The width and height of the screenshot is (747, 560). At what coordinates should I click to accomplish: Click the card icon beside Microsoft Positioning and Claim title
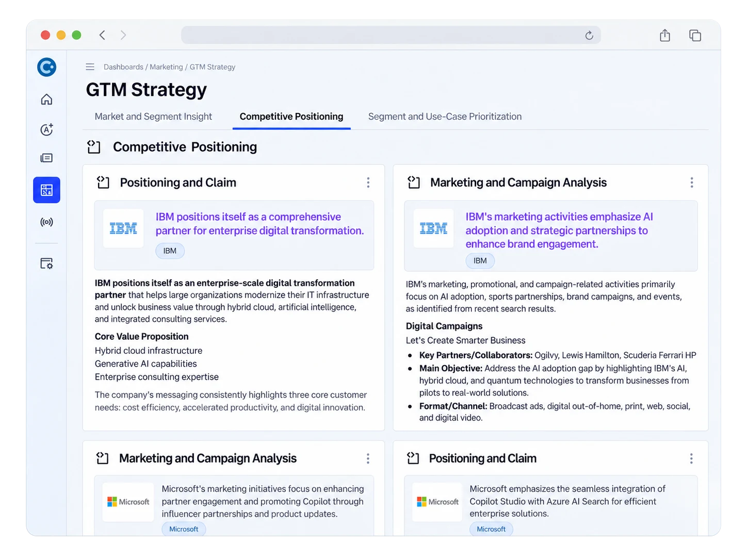(x=413, y=458)
